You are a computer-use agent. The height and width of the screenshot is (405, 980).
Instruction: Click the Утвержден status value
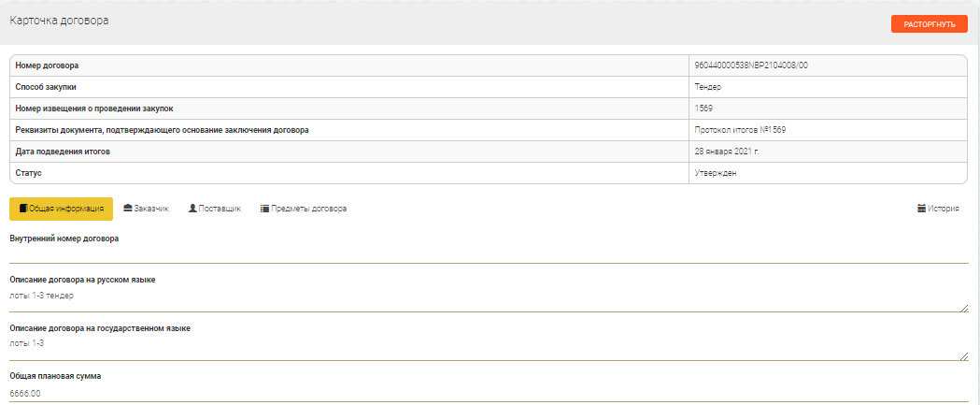pos(717,173)
